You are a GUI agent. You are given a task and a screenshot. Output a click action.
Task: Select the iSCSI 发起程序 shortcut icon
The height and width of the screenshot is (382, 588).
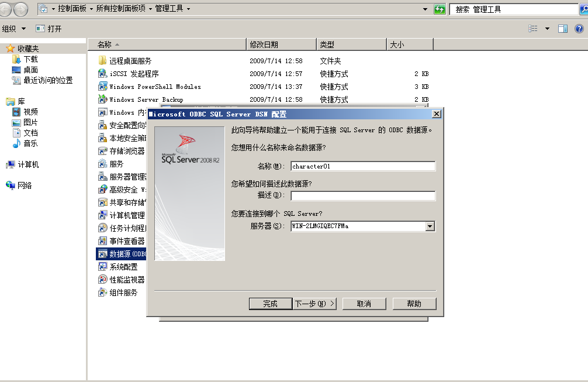pyautogui.click(x=102, y=74)
